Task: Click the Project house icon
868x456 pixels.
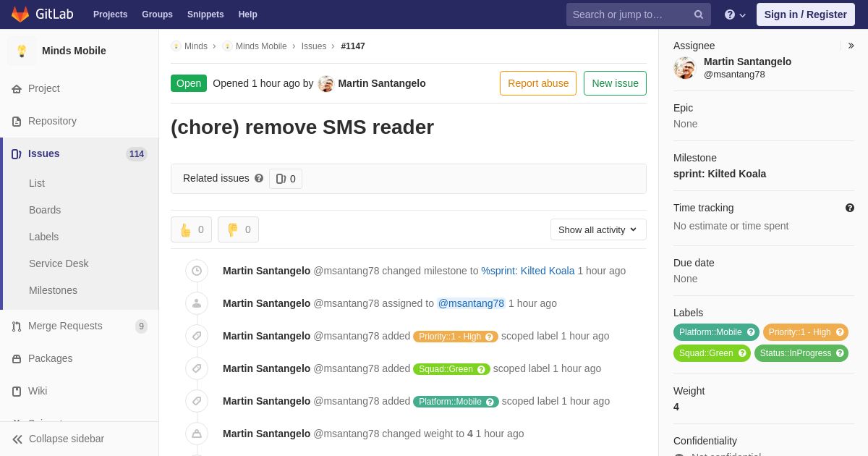Action: [x=17, y=89]
